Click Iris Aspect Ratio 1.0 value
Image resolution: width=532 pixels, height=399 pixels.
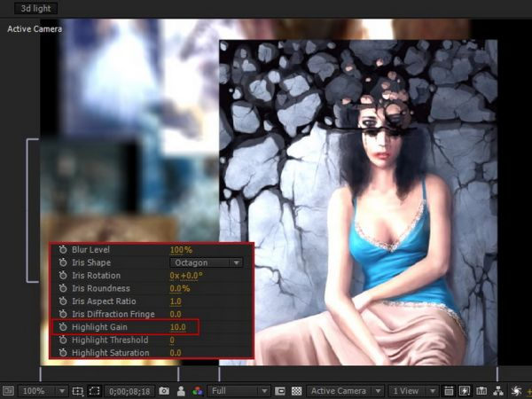[x=176, y=301]
